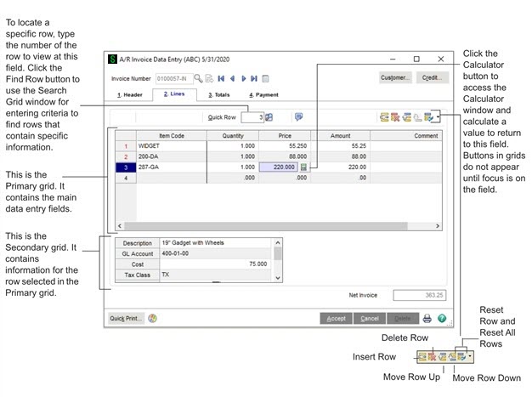This screenshot has height=397, width=532.
Task: Jump to the last invoice record
Action: [x=254, y=77]
